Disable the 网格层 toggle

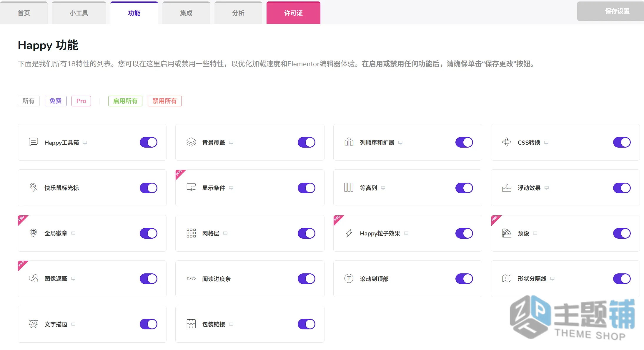pos(306,233)
